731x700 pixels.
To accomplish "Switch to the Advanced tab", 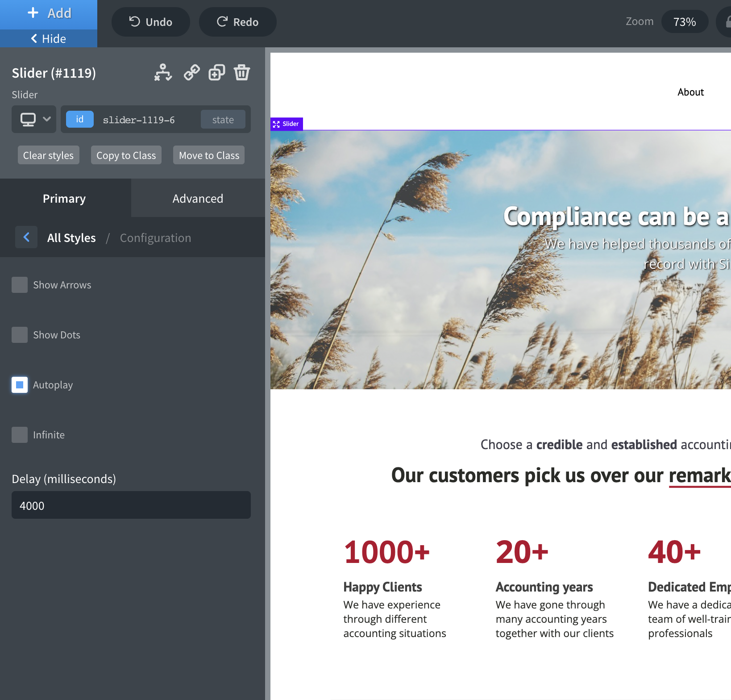I will click(x=198, y=199).
